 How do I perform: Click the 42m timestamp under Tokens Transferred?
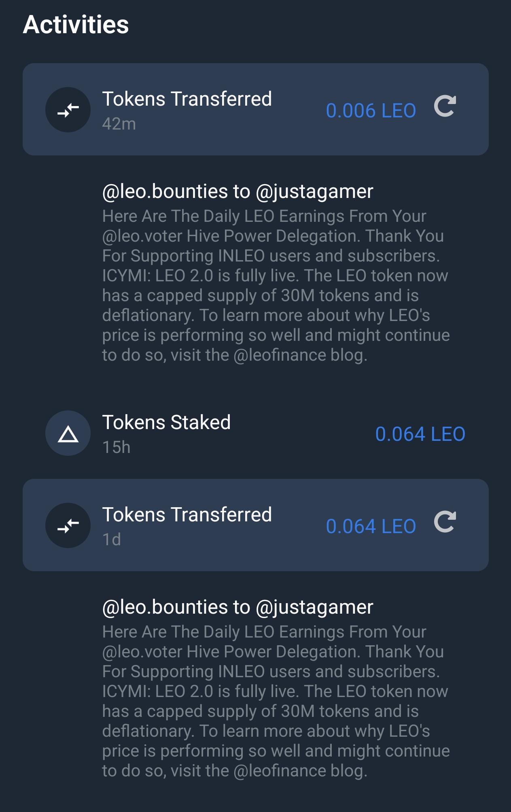pyautogui.click(x=119, y=124)
